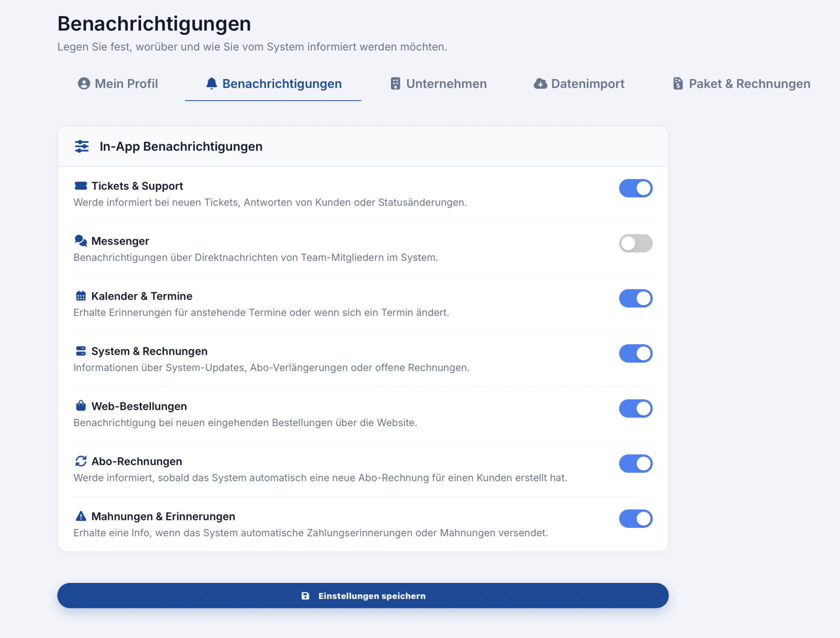Enable the Messenger notifications toggle
The height and width of the screenshot is (638, 840).
tap(635, 243)
